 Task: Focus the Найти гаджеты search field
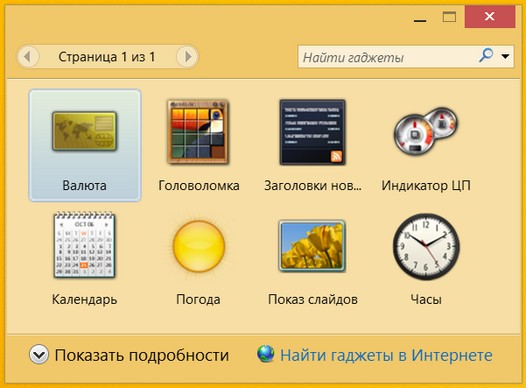coord(406,57)
